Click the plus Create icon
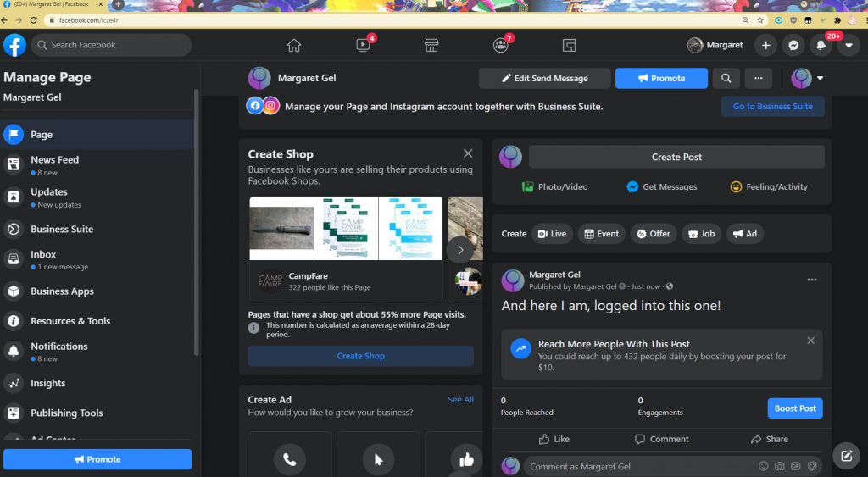 (765, 46)
